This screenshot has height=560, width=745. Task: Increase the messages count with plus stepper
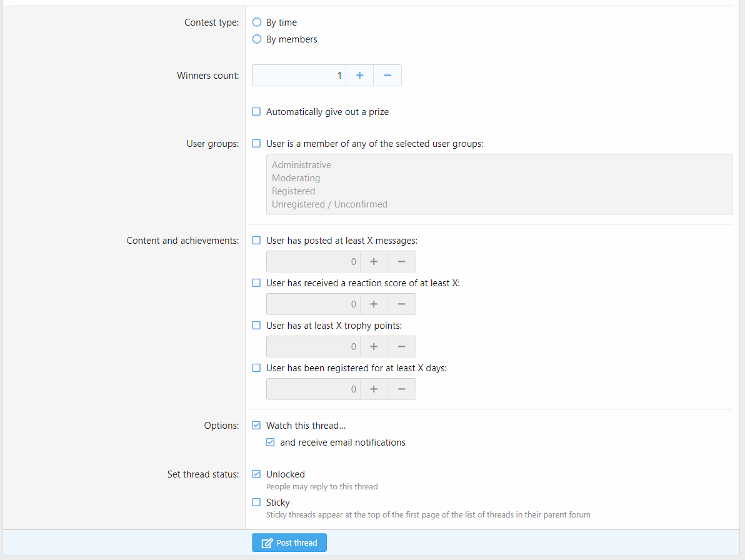point(373,261)
